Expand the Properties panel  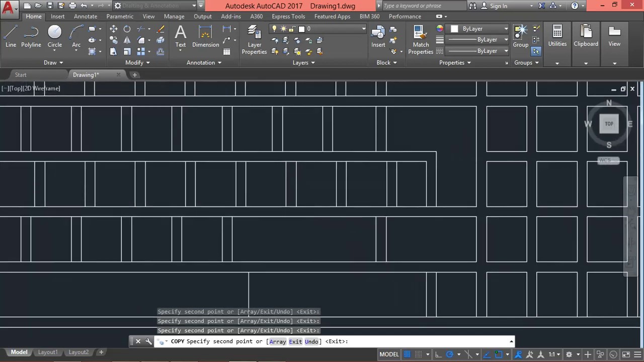pos(455,63)
